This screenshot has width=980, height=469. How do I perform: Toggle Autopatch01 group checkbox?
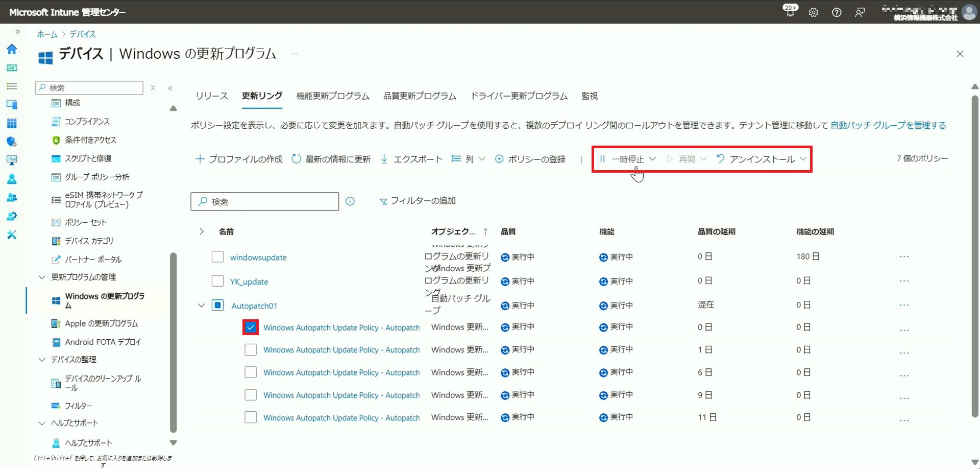(x=218, y=305)
